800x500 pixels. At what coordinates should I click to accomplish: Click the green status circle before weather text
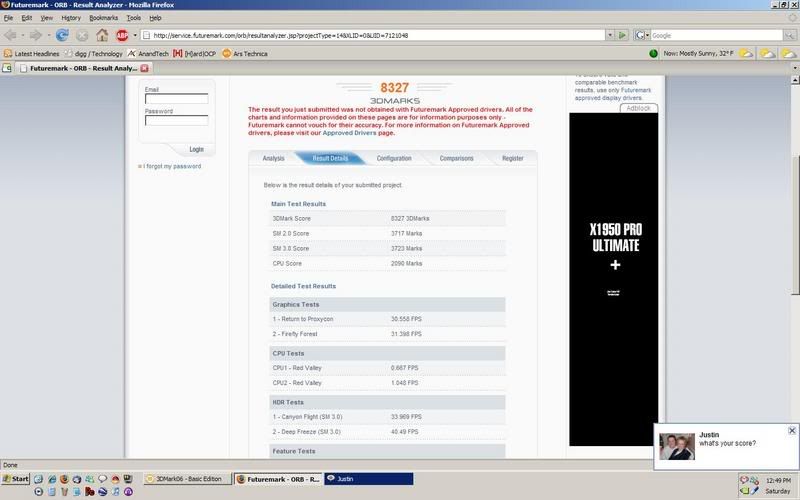(653, 53)
